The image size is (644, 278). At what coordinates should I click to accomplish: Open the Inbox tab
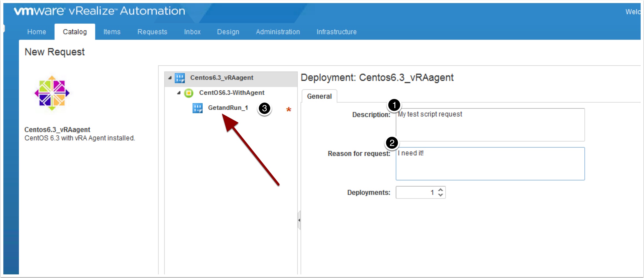point(192,32)
